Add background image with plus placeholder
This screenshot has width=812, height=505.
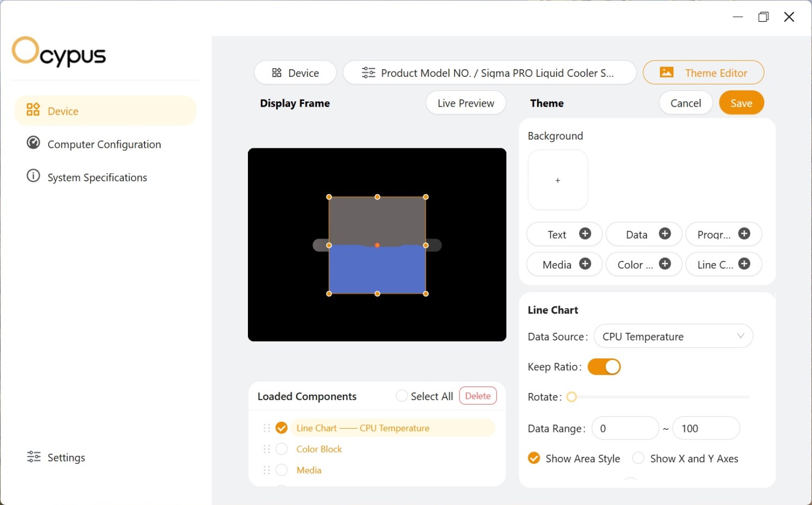[x=558, y=180]
